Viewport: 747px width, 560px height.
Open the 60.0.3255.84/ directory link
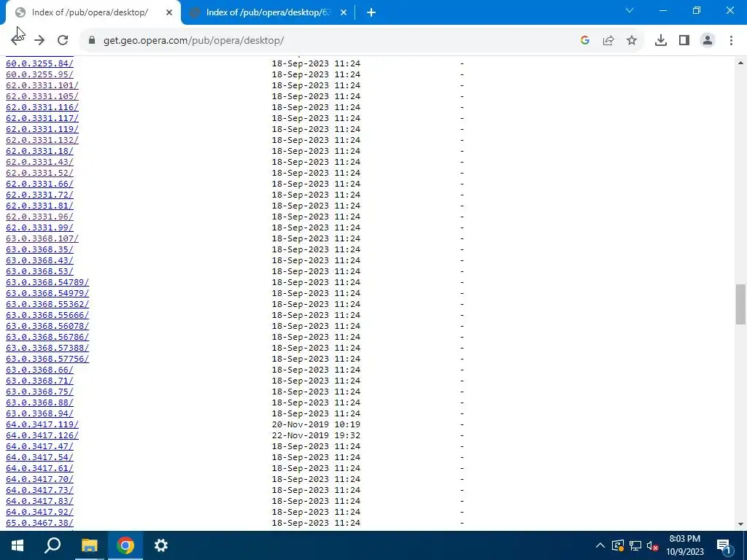click(39, 63)
